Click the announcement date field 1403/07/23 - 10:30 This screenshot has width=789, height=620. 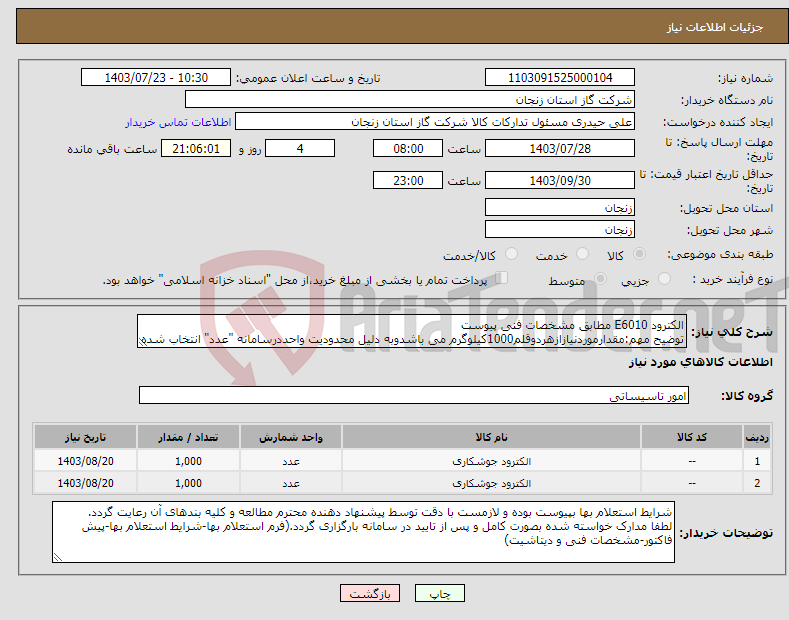coord(155,78)
